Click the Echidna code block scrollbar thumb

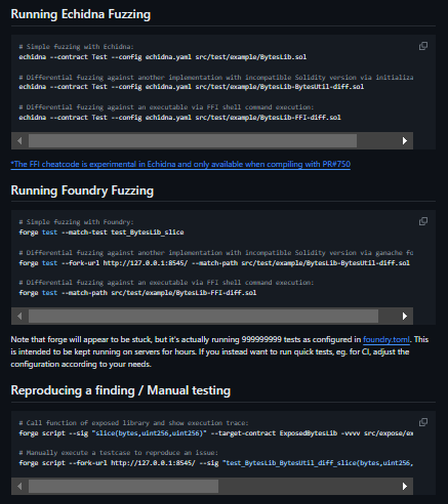[x=193, y=141]
